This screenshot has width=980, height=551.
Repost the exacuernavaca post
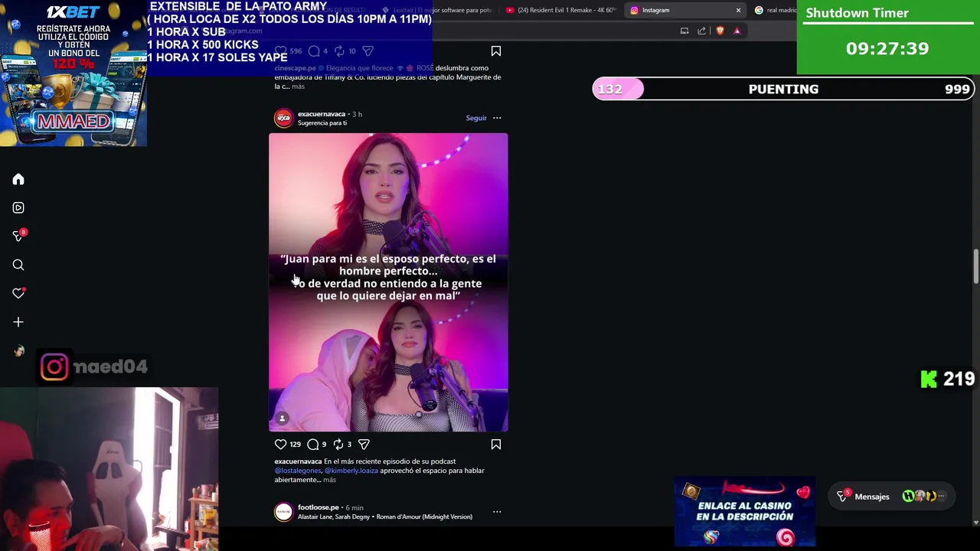pyautogui.click(x=338, y=444)
